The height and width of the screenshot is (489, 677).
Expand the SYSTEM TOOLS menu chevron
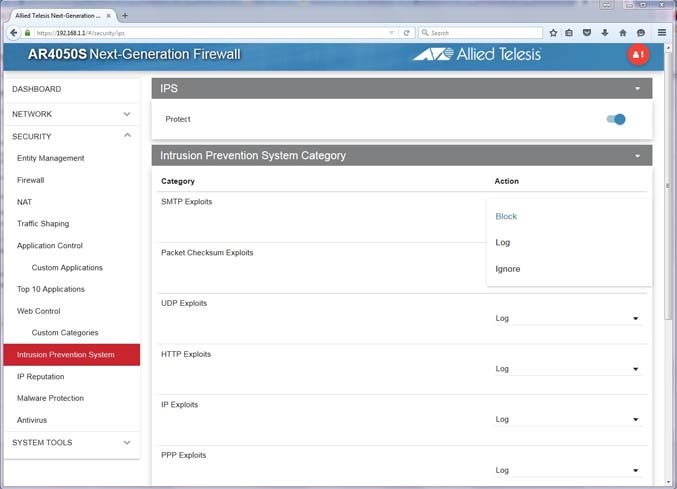127,442
